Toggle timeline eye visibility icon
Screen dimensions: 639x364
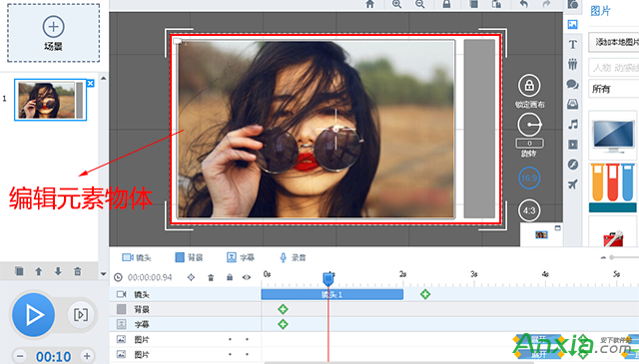click(247, 277)
